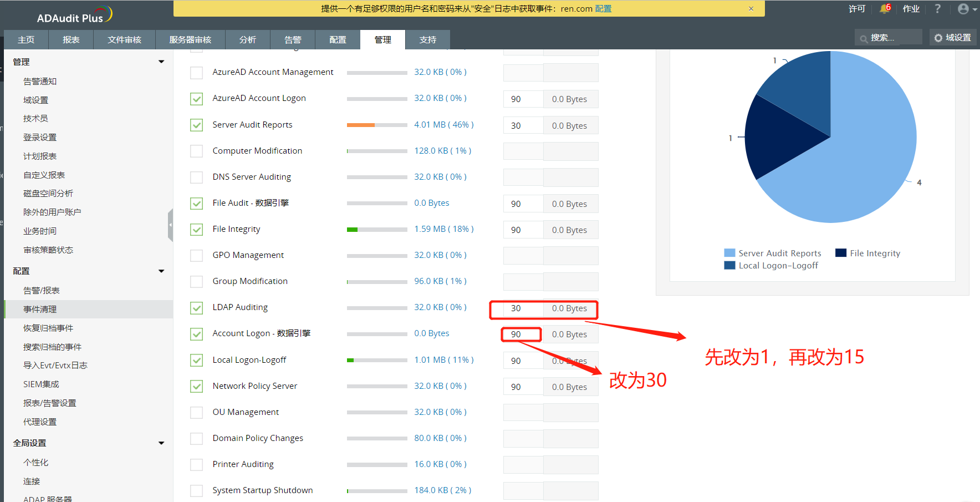Switch to the 报表 tab
Screen dimensions: 980x502
coord(71,40)
